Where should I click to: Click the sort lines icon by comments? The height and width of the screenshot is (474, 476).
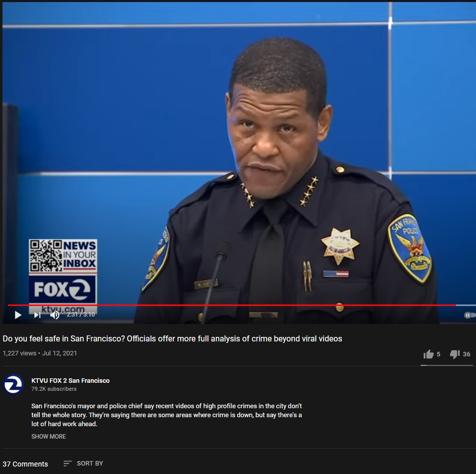point(67,464)
